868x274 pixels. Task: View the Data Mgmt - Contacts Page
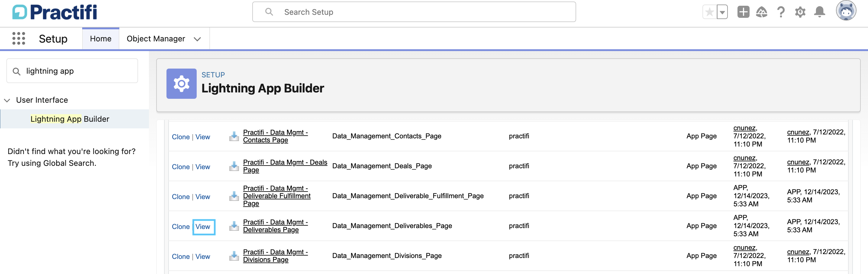pyautogui.click(x=202, y=137)
